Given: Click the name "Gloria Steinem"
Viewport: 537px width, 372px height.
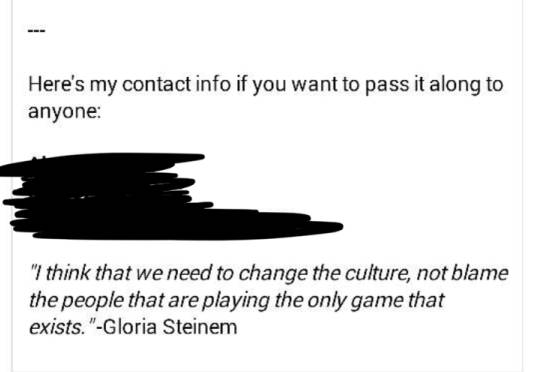Looking at the screenshot, I should pos(170,327).
